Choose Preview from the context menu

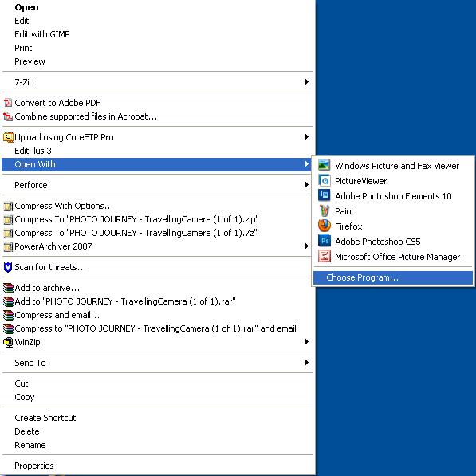coord(157,61)
